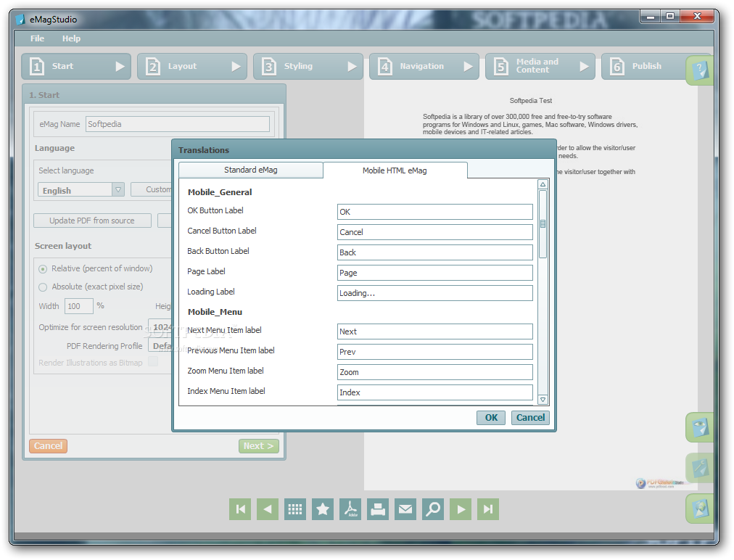Open the PDF Rendering Profile dropdown
734x560 pixels.
160,345
